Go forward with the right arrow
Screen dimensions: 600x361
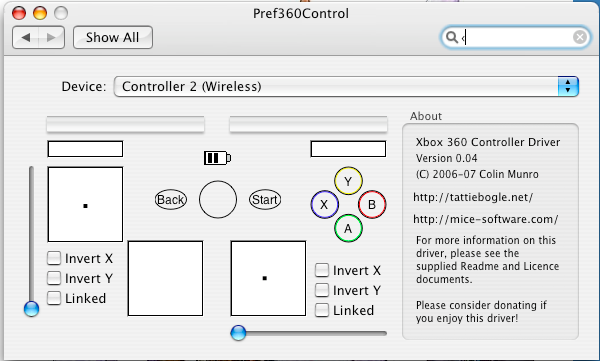(x=51, y=37)
